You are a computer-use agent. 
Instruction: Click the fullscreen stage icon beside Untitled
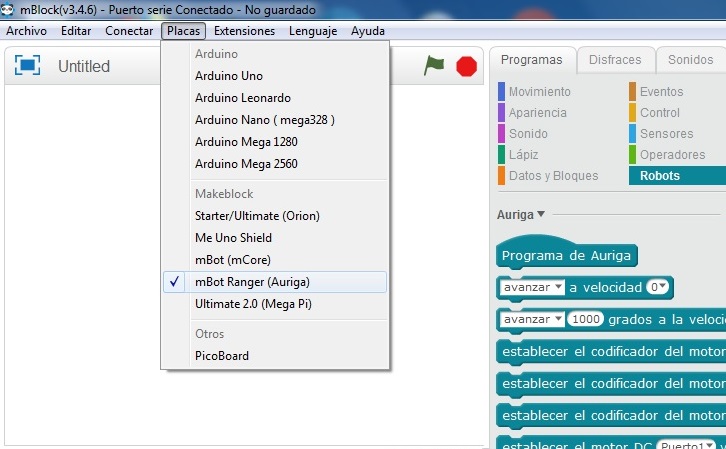(x=28, y=66)
